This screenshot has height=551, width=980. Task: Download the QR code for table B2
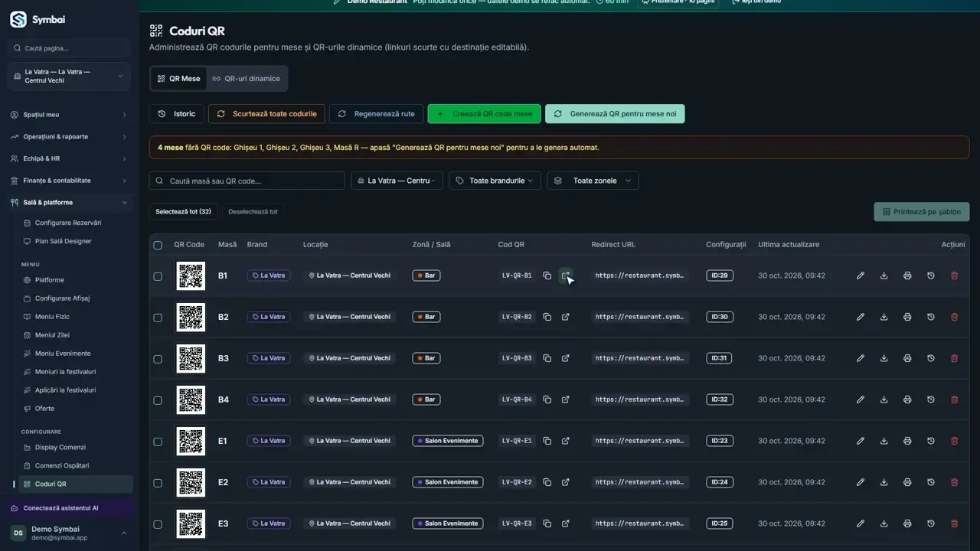[x=884, y=317]
